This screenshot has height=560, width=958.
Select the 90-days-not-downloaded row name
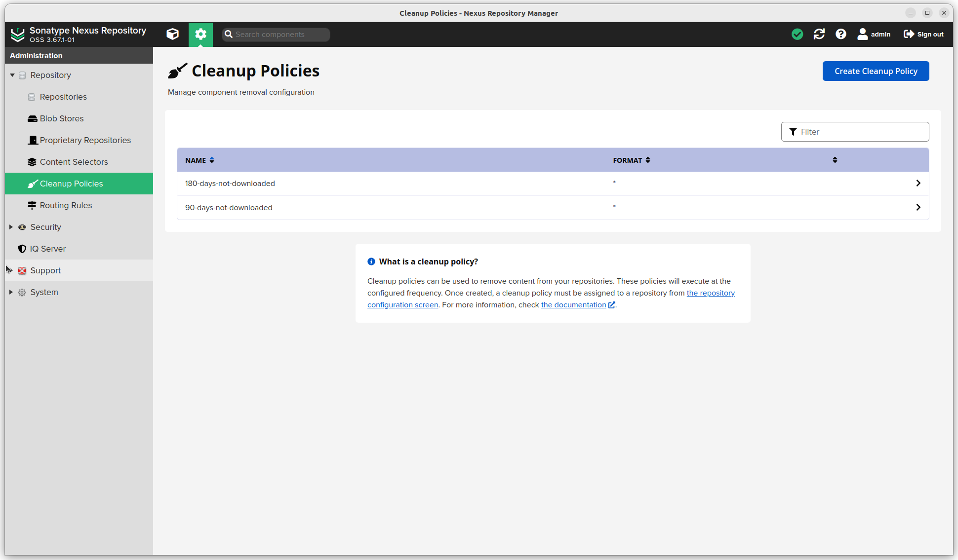click(x=229, y=208)
